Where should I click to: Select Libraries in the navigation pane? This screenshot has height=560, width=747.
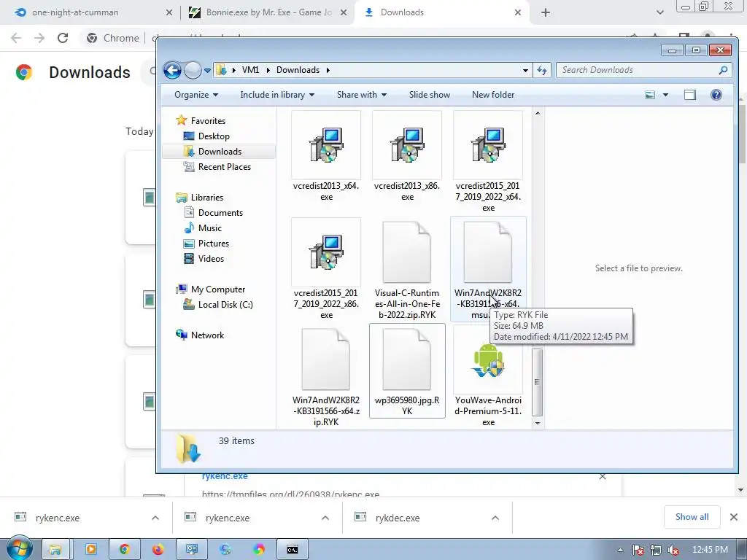(206, 197)
